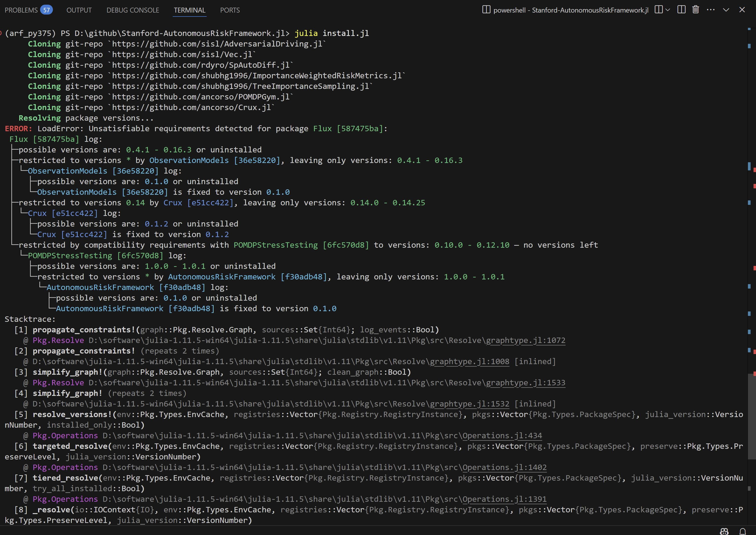Open launch profile dropdown arrow beside new terminal
Image resolution: width=756 pixels, height=535 pixels.
668,10
